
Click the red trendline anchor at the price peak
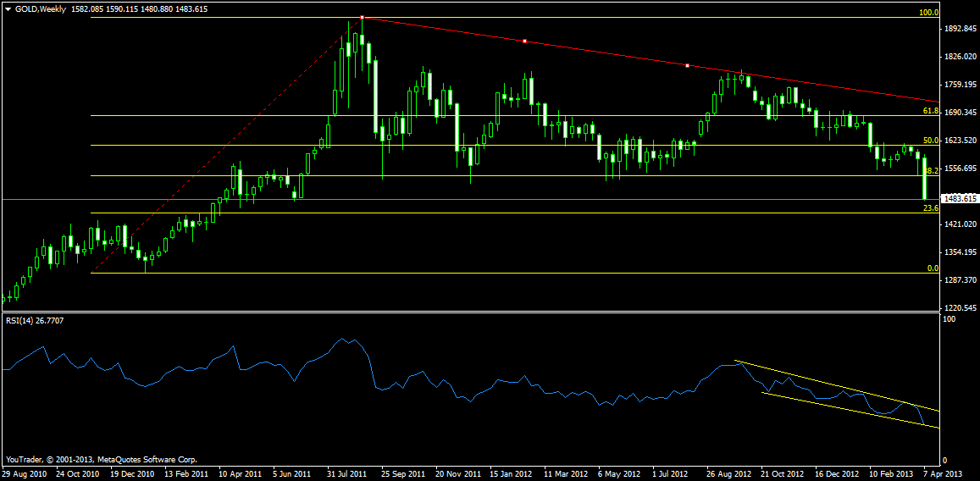pyautogui.click(x=362, y=17)
